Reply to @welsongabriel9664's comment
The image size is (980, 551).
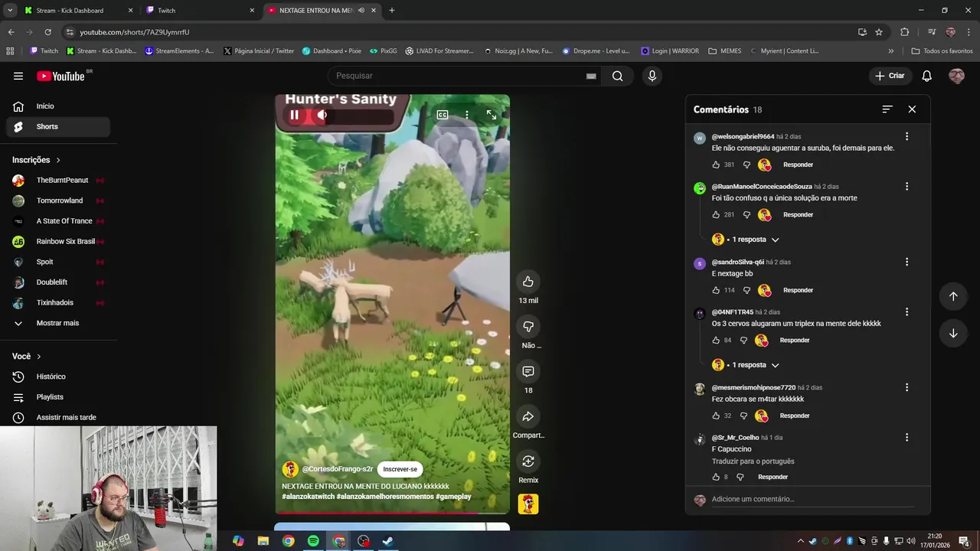pos(798,165)
